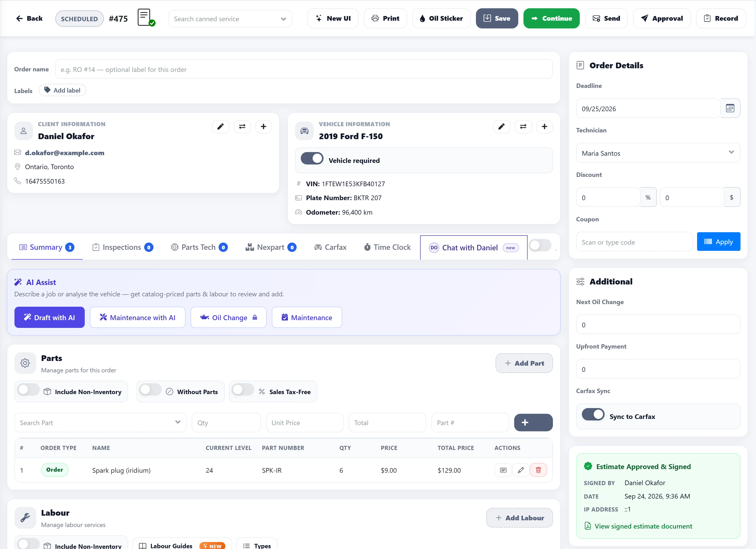Click the green Continue button
This screenshot has width=756, height=549.
(551, 18)
